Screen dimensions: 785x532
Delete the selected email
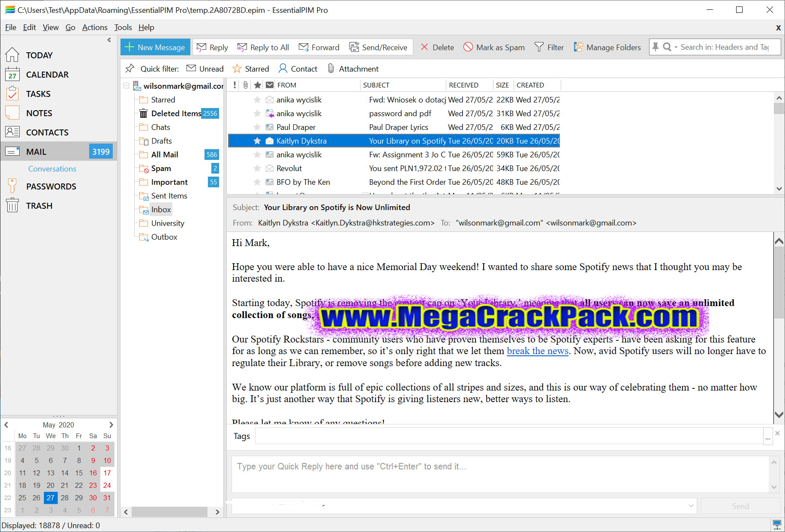tap(437, 47)
